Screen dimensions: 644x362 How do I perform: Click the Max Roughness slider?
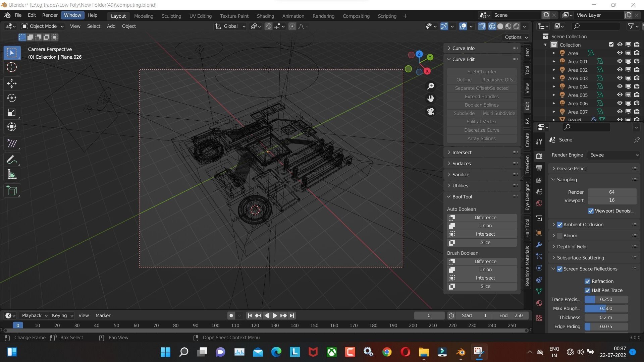tap(606, 308)
